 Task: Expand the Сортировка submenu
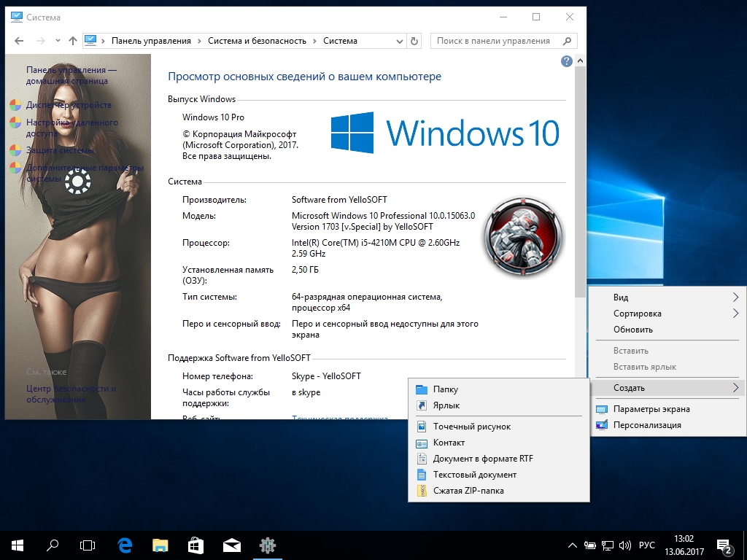[x=668, y=314]
